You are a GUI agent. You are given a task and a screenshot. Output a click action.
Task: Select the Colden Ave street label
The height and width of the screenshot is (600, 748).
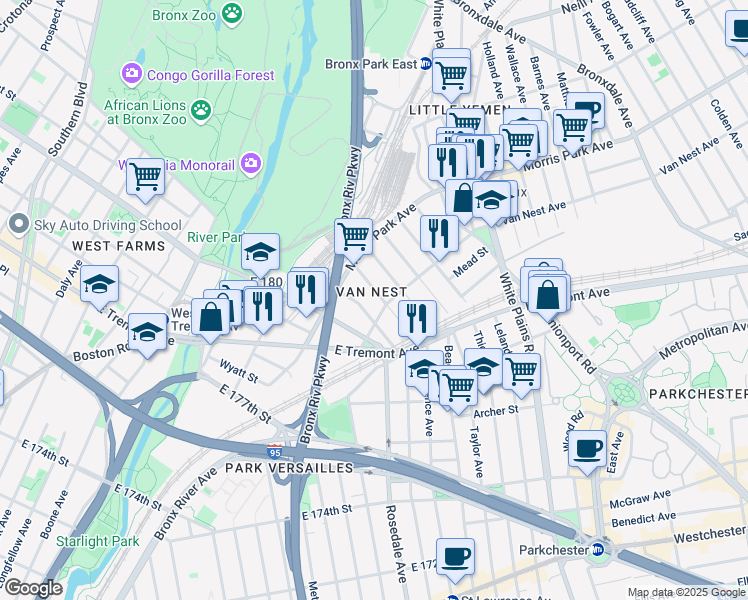pyautogui.click(x=727, y=124)
